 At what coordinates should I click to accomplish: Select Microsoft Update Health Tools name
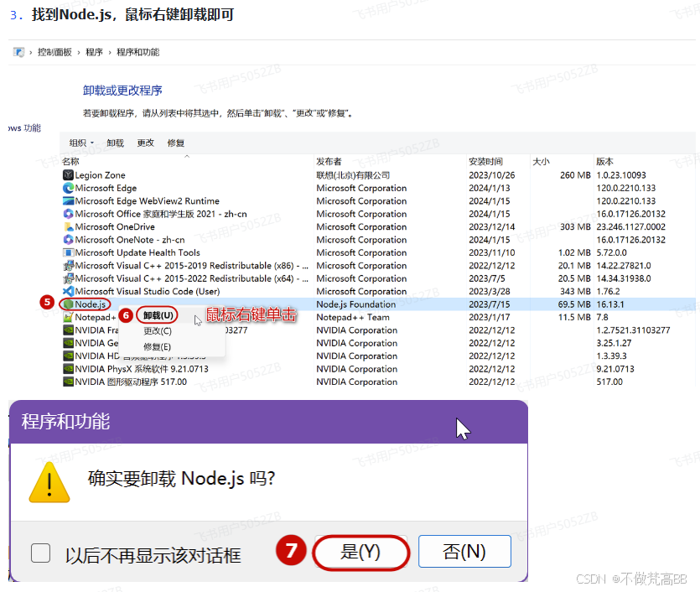point(137,252)
